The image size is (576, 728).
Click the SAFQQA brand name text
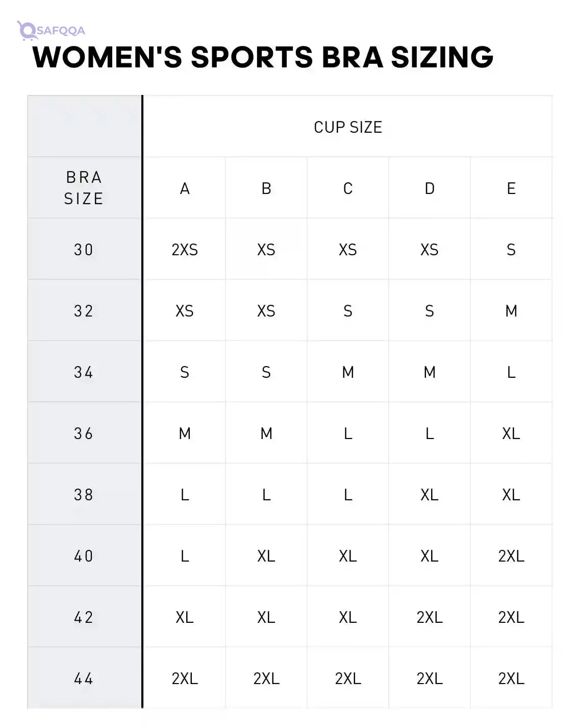pos(61,31)
